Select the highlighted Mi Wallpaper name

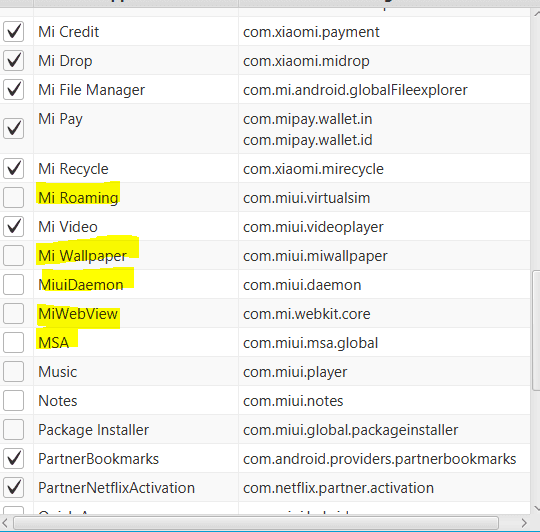click(82, 256)
